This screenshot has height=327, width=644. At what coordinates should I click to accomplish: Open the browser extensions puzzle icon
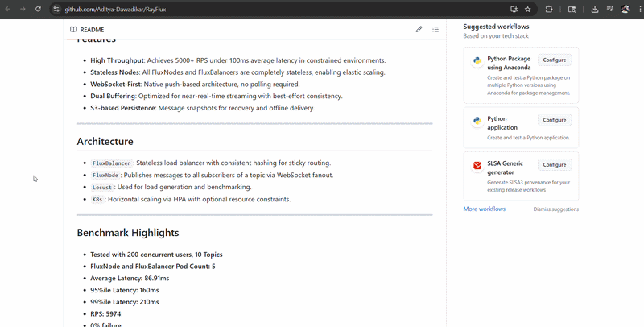[549, 10]
